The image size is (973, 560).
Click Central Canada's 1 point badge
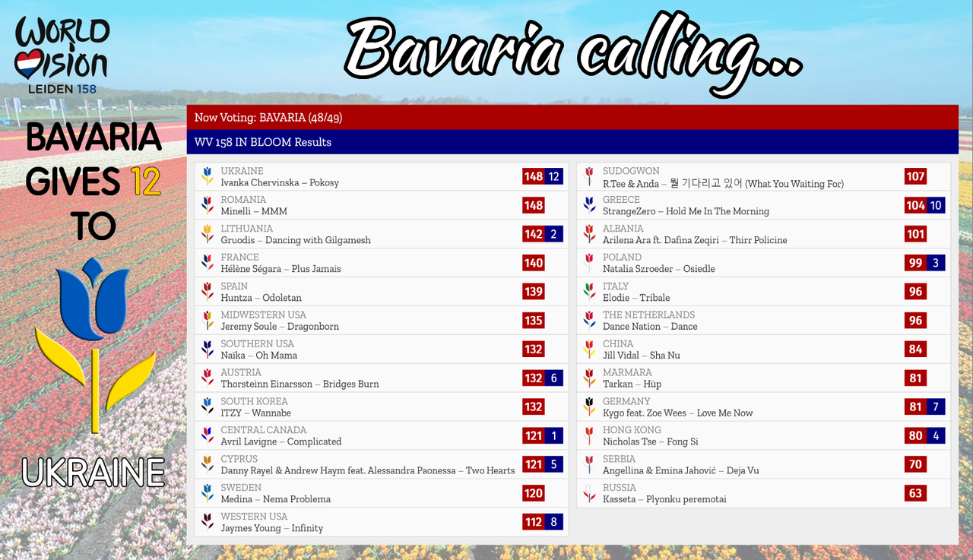point(554,435)
